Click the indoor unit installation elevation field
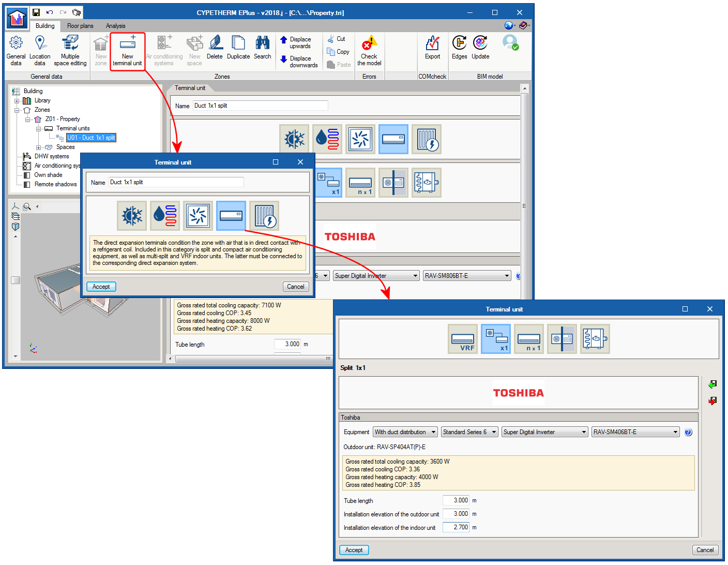Image resolution: width=728 pixels, height=565 pixels. pos(456,527)
